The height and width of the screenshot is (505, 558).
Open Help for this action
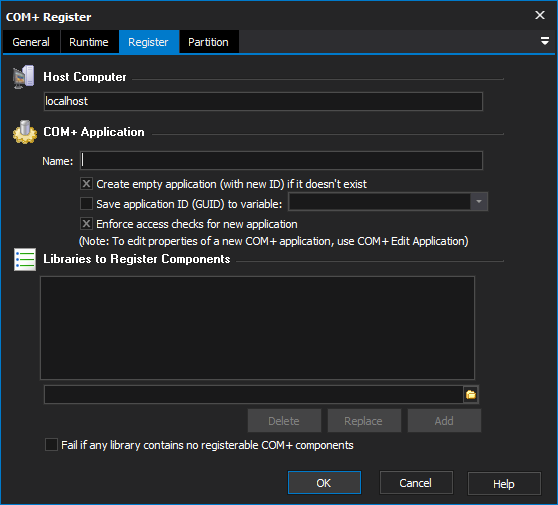504,484
